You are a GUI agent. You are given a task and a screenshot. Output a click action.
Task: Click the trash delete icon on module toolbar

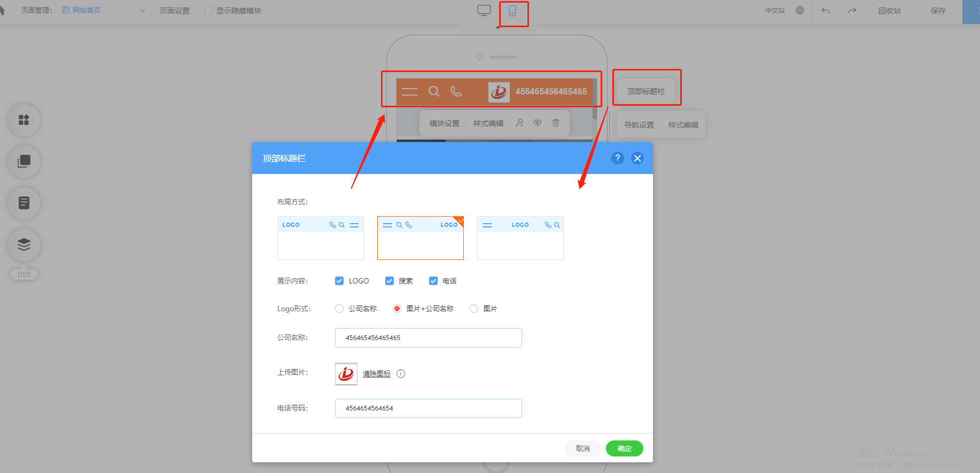point(556,123)
